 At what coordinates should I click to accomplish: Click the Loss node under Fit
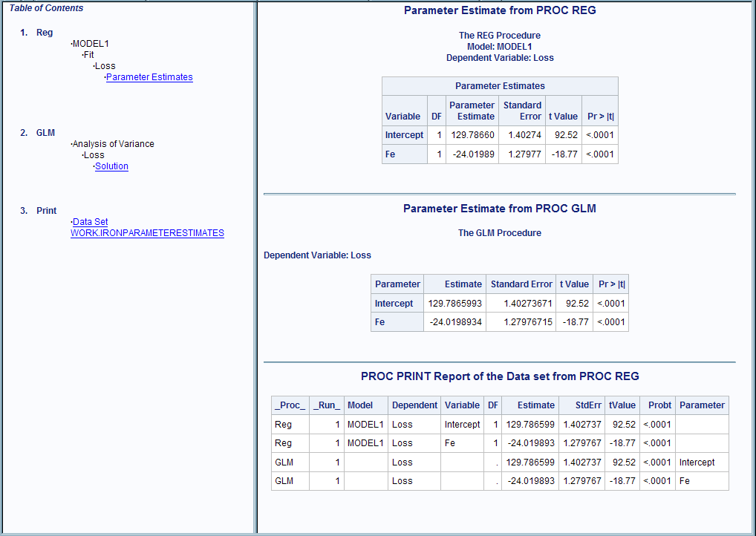coord(105,66)
